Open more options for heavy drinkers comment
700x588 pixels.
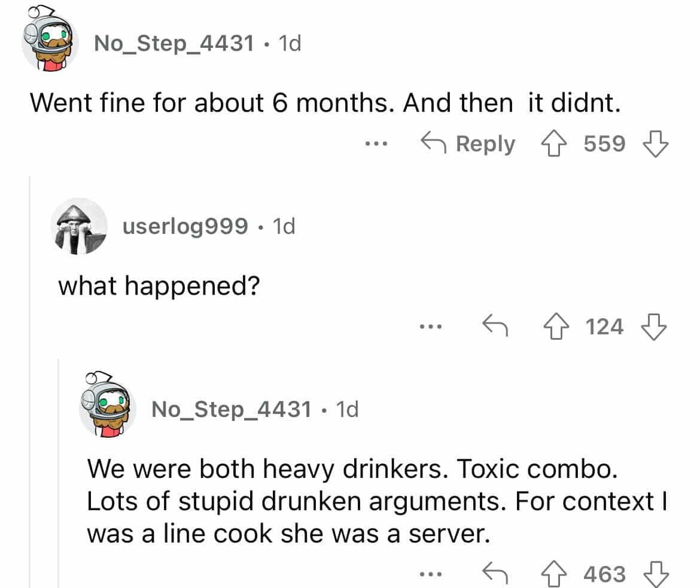click(x=429, y=574)
